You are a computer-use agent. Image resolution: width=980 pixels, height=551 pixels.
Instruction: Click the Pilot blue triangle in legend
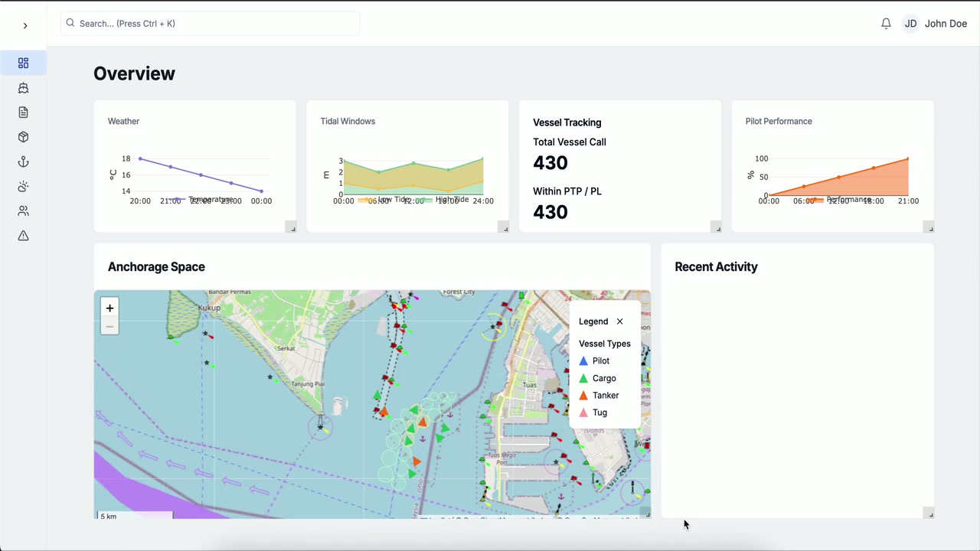pos(583,360)
